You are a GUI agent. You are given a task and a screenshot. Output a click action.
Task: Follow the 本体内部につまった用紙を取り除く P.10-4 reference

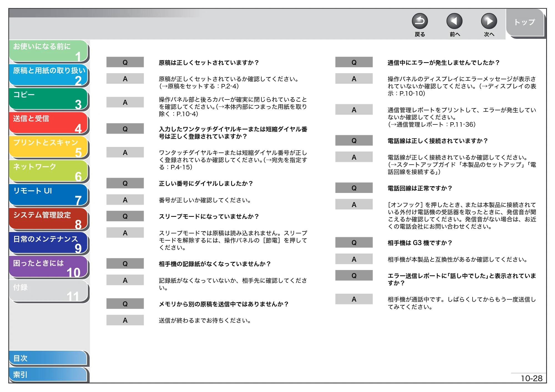click(x=233, y=110)
